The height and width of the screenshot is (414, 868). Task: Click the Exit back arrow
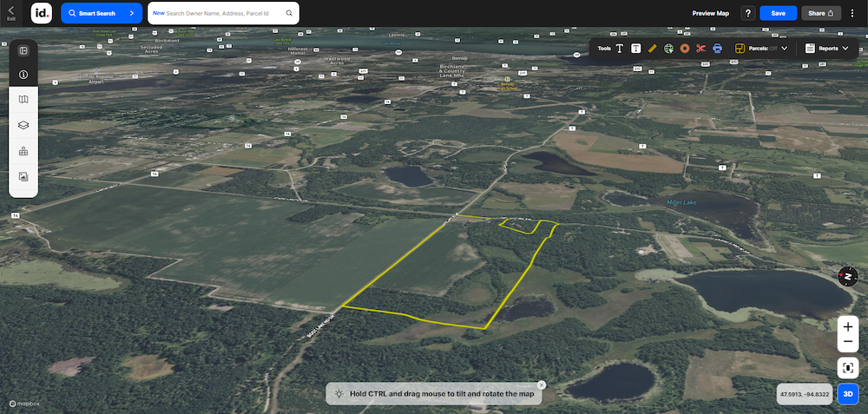(11, 11)
